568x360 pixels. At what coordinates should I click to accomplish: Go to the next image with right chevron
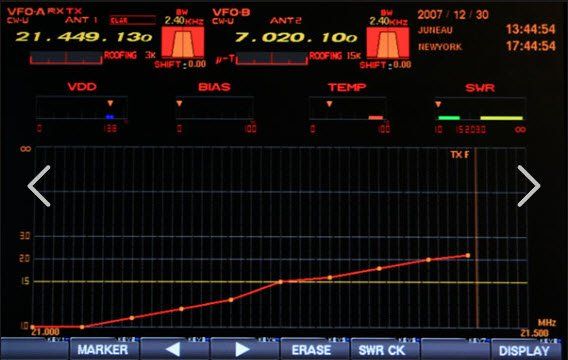point(529,186)
